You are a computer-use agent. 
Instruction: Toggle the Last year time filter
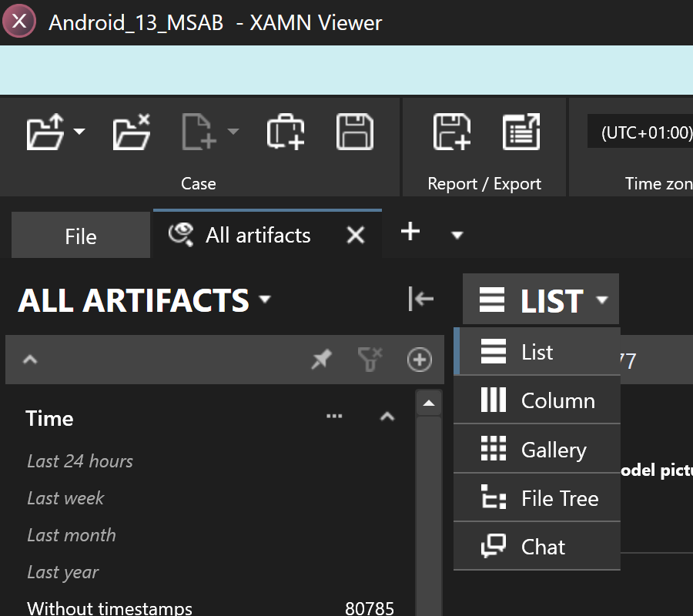coord(62,572)
